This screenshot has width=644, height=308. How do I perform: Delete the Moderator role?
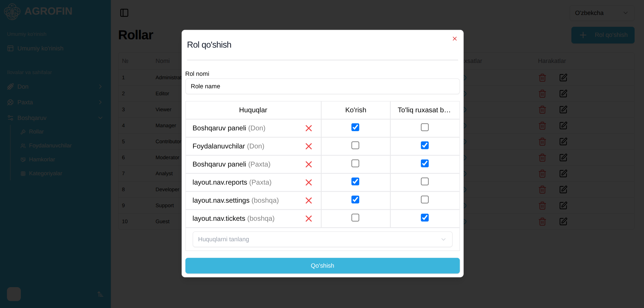click(542, 157)
